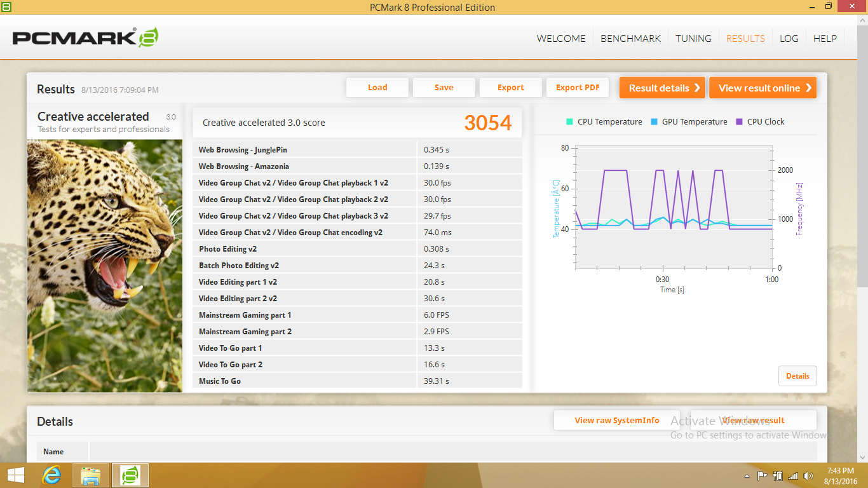Open the Windows Start menu
Viewport: 868px width, 488px height.
coord(15,475)
